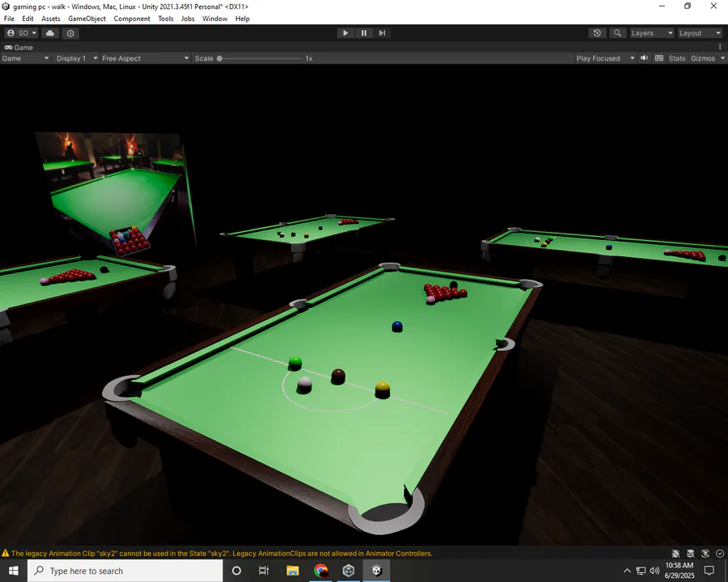Open Unity Version Control hexagon icon

70,33
